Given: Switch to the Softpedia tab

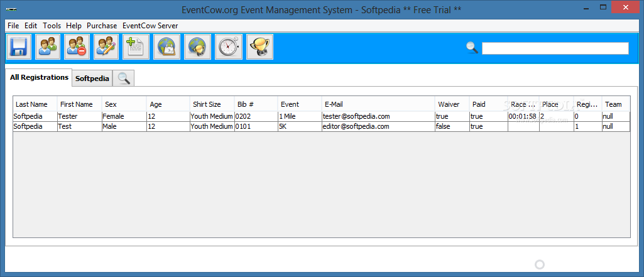Looking at the screenshot, I should click(x=92, y=79).
